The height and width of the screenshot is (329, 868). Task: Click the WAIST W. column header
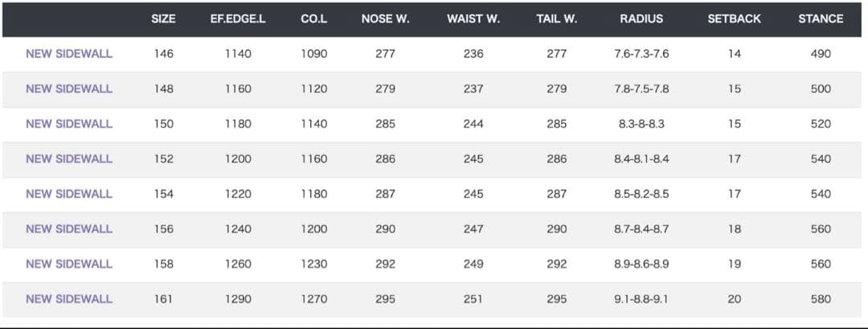tap(473, 19)
